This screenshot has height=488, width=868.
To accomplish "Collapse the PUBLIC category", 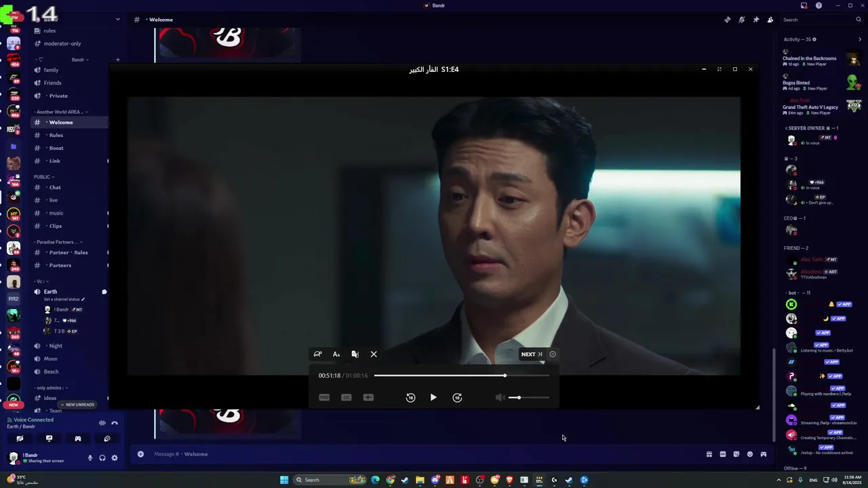I will click(44, 177).
